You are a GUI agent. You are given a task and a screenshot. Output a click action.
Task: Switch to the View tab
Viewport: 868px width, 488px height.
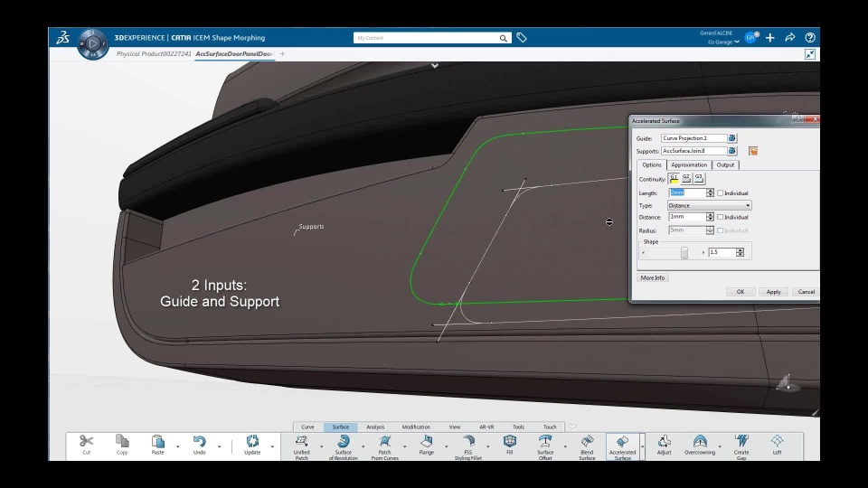(455, 427)
